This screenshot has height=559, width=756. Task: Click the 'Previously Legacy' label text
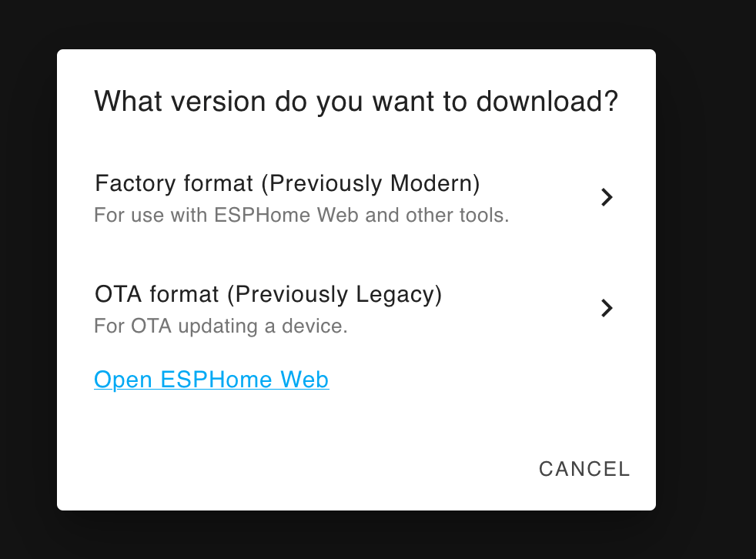[335, 294]
